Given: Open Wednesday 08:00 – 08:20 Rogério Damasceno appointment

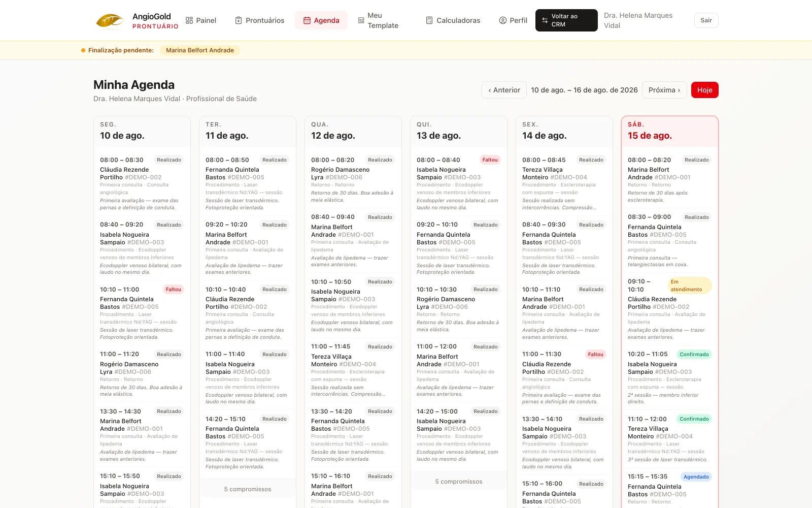Looking at the screenshot, I should [353, 179].
